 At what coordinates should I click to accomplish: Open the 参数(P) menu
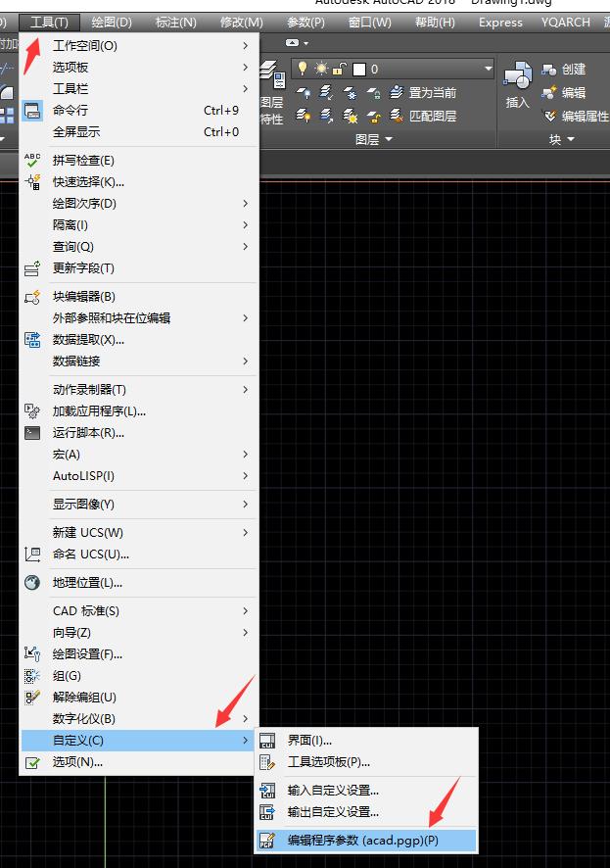(x=305, y=23)
